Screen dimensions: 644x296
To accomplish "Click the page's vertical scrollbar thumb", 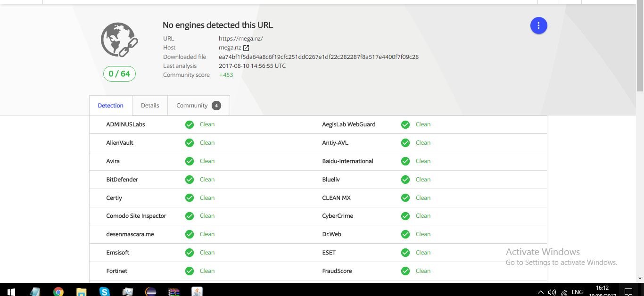I will click(640, 46).
